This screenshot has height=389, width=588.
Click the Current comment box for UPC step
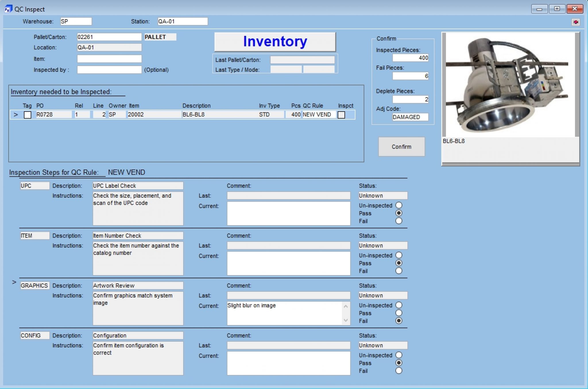pos(288,213)
